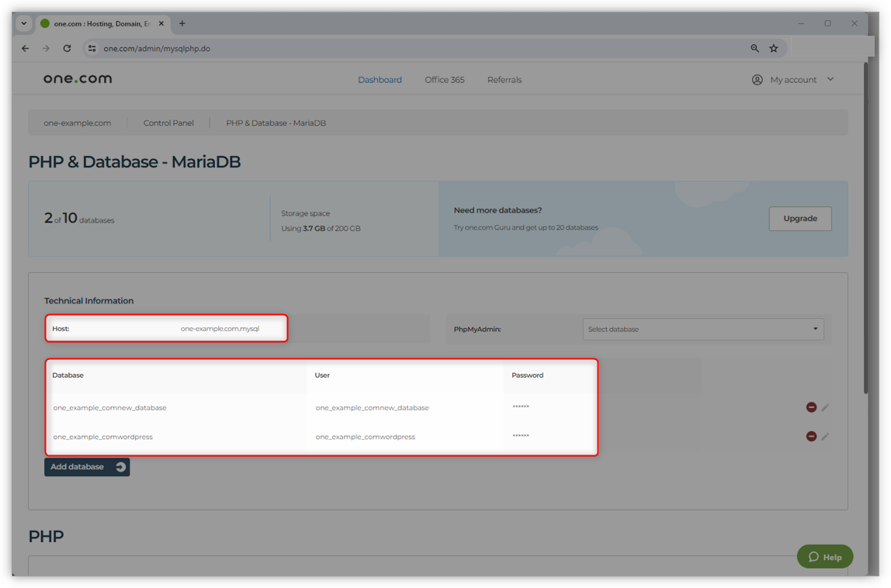Reload the page in browser

point(67,48)
